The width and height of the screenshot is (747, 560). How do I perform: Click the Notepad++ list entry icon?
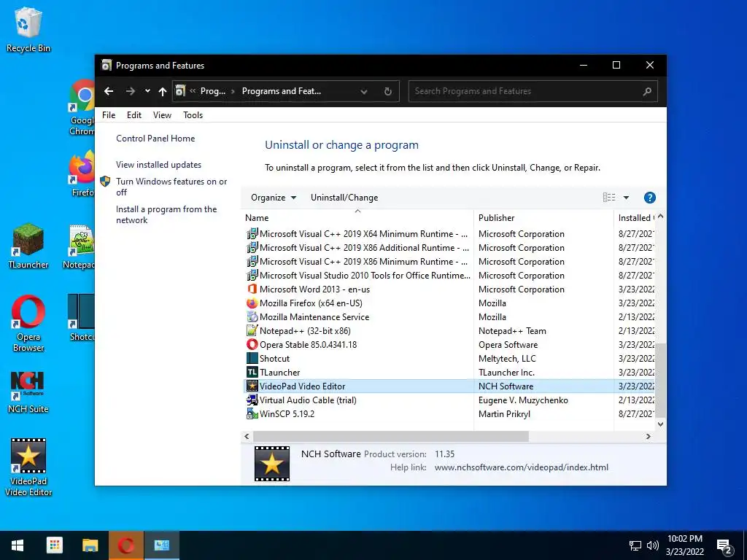252,330
